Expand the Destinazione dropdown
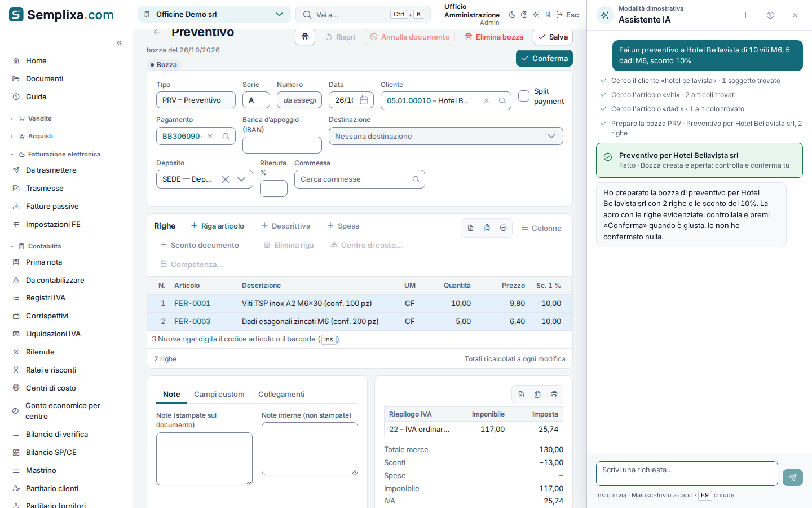Image resolution: width=812 pixels, height=508 pixels. (x=445, y=136)
